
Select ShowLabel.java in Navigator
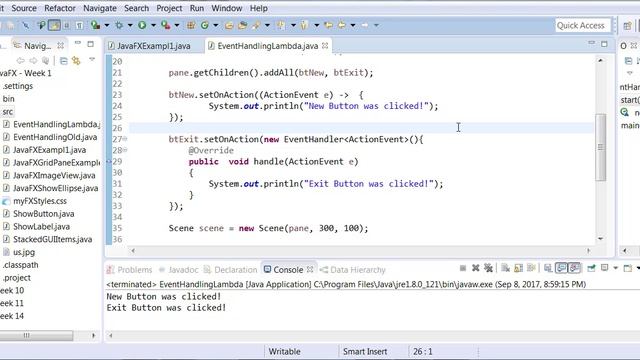coord(36,227)
